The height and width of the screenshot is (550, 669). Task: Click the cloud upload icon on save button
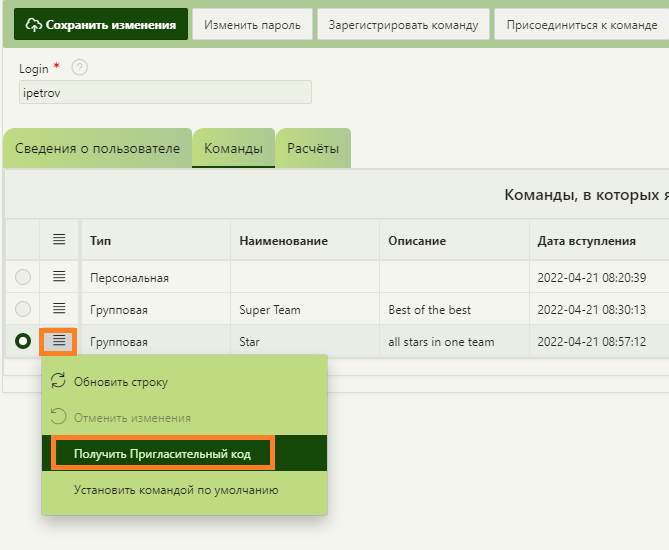point(34,25)
